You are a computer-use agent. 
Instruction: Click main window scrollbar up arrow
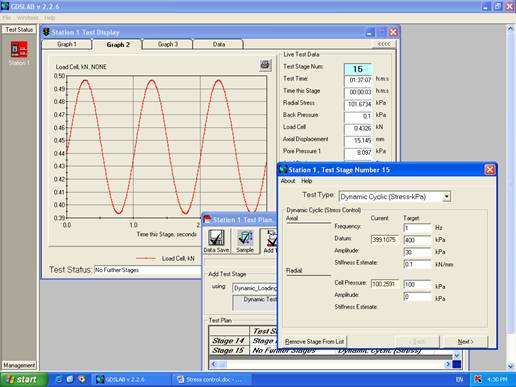[510, 29]
